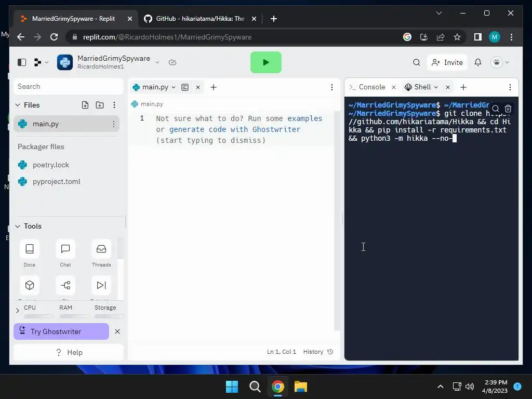Open Chrome three-dot menu
The height and width of the screenshot is (399, 532).
[511, 37]
